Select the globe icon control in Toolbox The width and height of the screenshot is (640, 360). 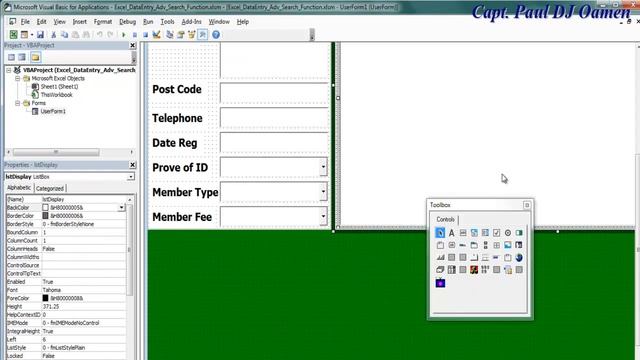[x=519, y=258]
